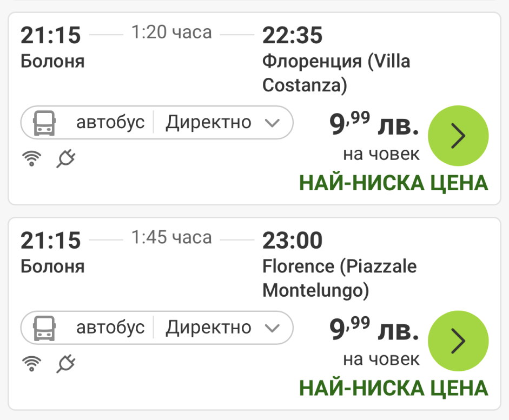Screen dimensions: 509x420
Task: Expand route details chevron for Piazzale Montelungo trip
Action: (272, 328)
